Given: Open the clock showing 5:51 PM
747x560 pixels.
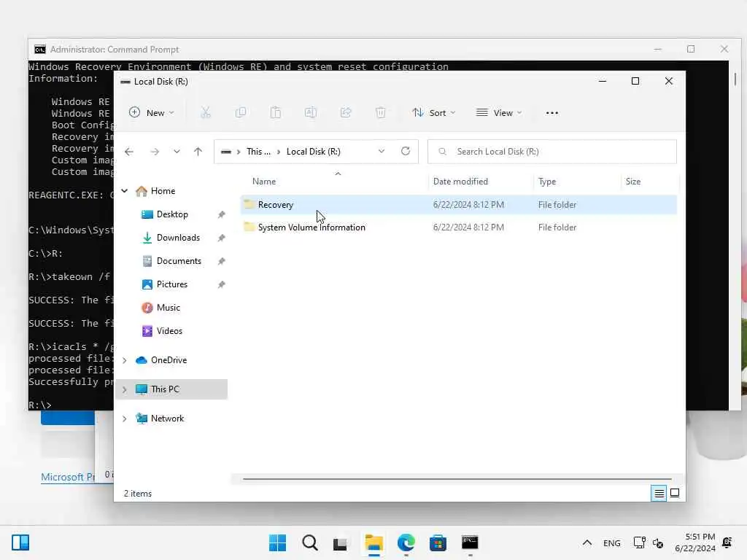Looking at the screenshot, I should click(695, 542).
